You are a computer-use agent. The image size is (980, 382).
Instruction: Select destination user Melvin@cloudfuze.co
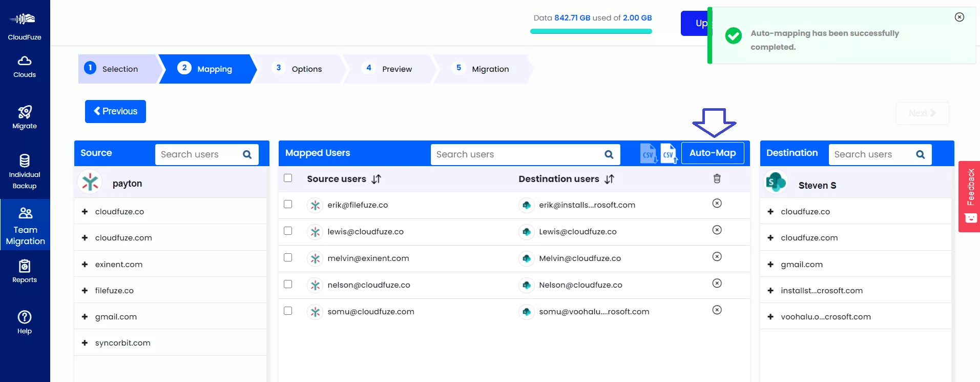[x=580, y=258]
